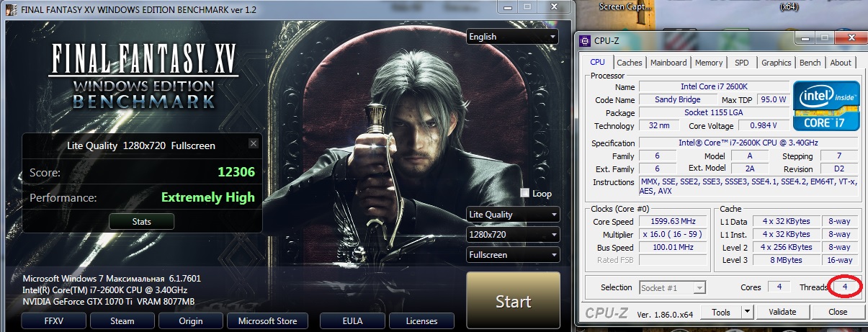Open the Mainboard tab
This screenshot has height=332, width=868.
click(668, 63)
